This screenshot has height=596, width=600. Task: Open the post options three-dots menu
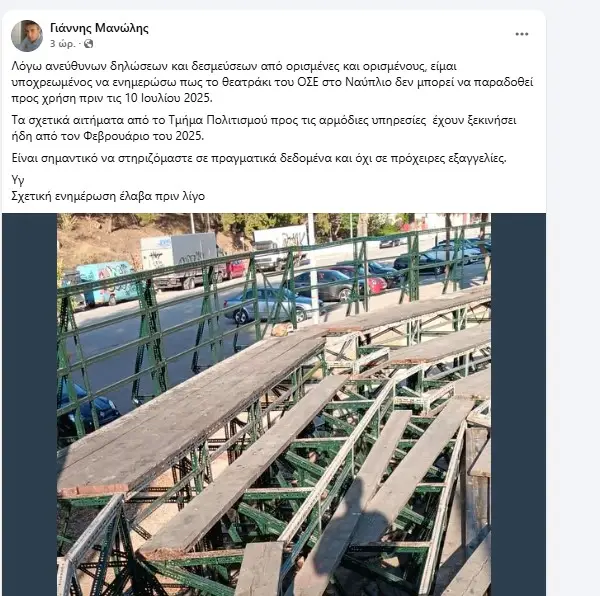coord(521,34)
